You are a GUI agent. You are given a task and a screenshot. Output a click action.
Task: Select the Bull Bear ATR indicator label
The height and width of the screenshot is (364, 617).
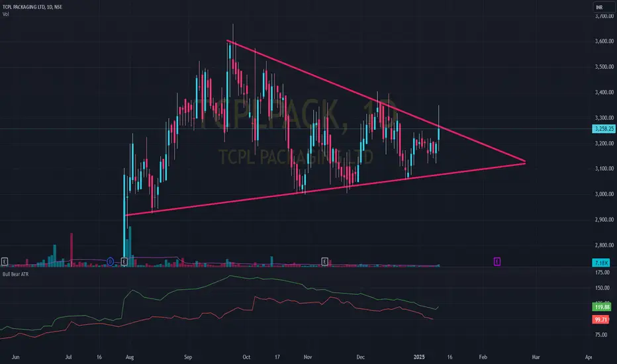16,274
